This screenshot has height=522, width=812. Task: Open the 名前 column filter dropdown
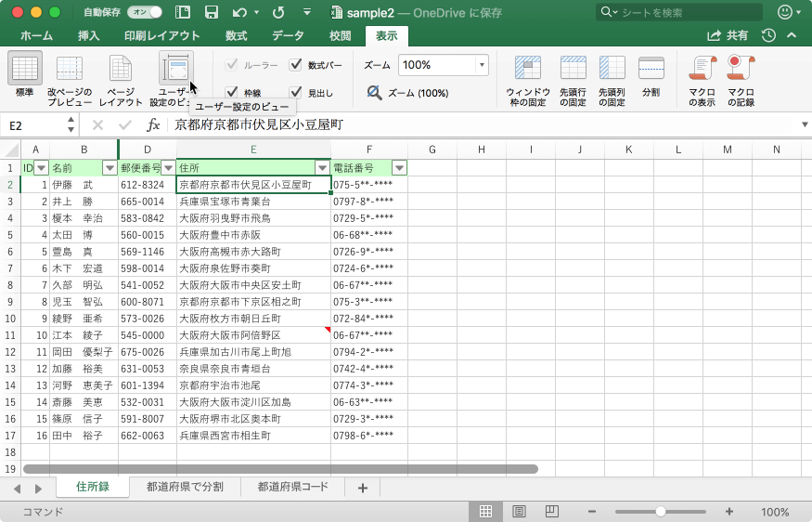[110, 168]
